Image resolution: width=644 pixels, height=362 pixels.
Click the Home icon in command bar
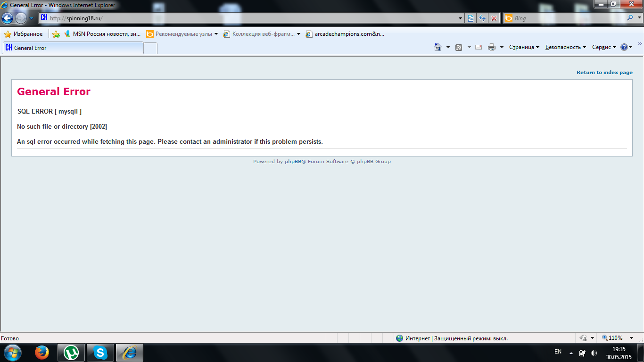(x=438, y=47)
